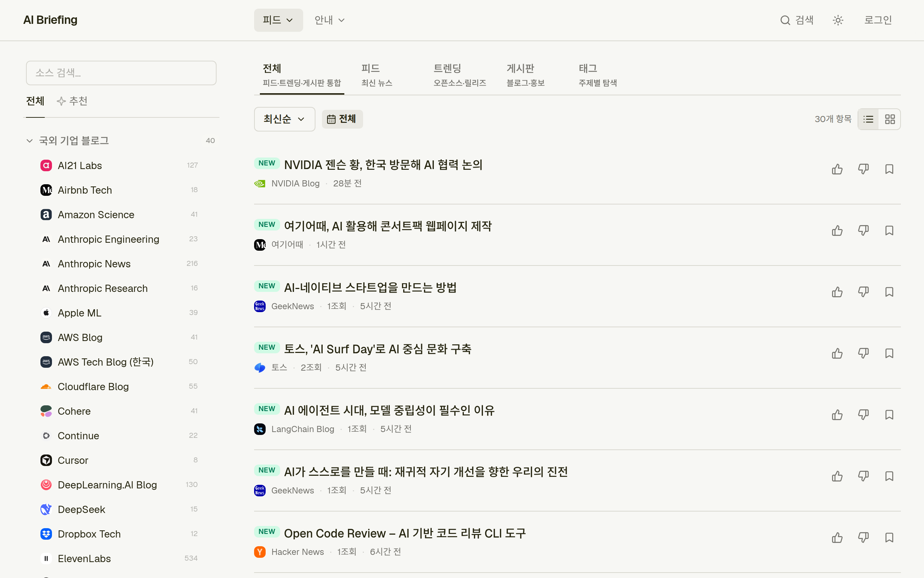Bookmark the 재귀적 자기 개선 article
This screenshot has width=924, height=578.
click(889, 476)
